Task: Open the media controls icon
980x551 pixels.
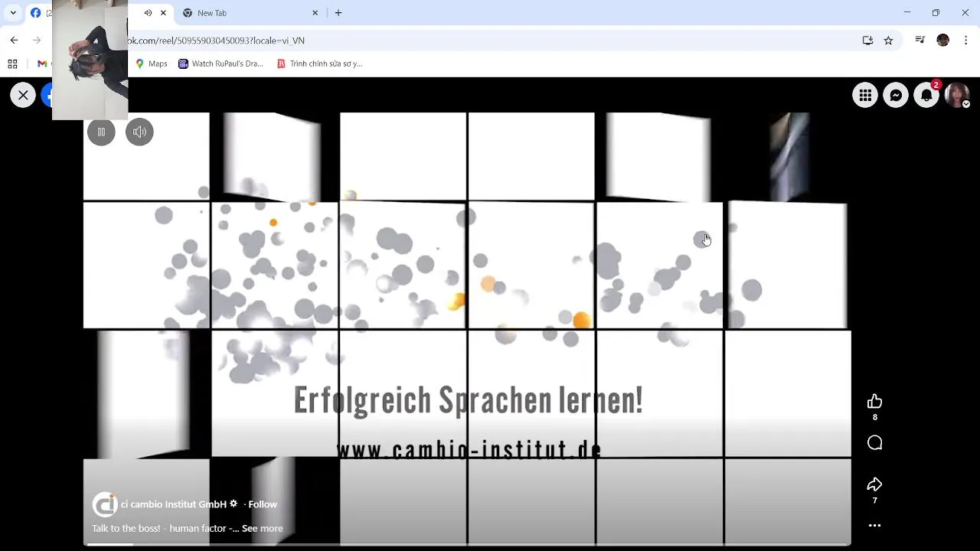Action: click(920, 41)
